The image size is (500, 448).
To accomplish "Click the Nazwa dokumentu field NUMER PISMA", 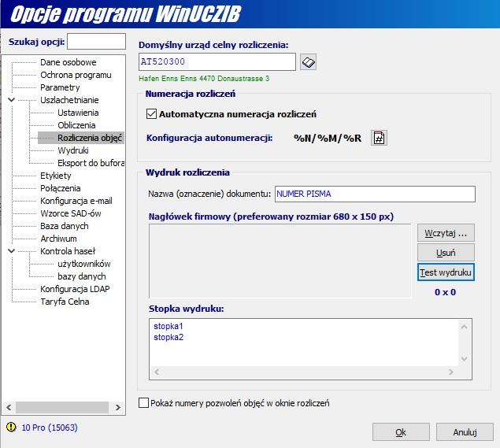I will click(375, 194).
